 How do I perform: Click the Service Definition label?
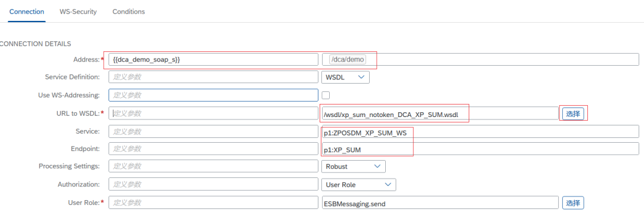click(x=72, y=77)
